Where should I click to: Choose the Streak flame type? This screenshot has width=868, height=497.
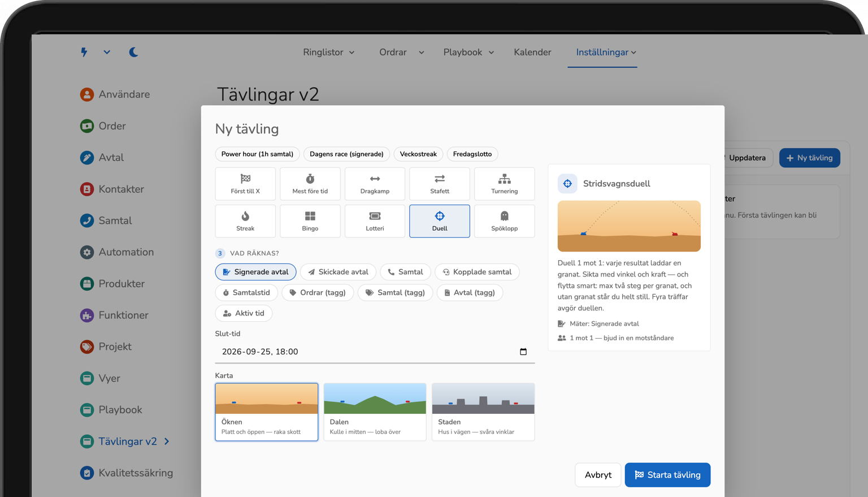(x=245, y=221)
